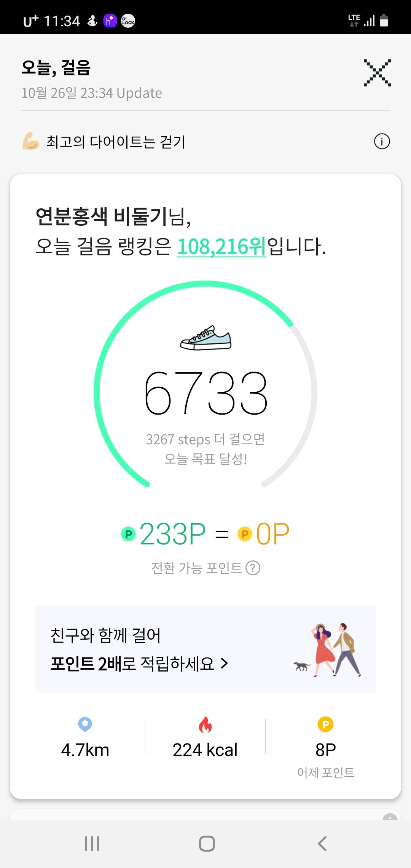Open the 108,216위 ranking link
The width and height of the screenshot is (411, 868).
tap(221, 247)
